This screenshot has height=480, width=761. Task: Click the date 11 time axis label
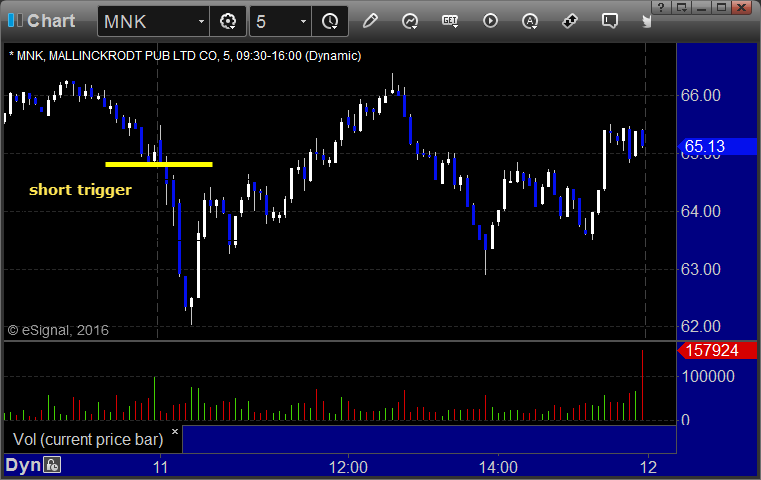[160, 467]
